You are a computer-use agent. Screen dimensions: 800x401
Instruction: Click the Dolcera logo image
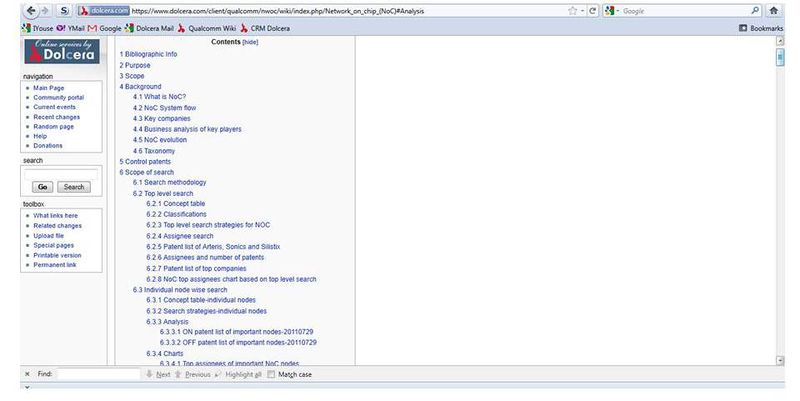point(59,51)
